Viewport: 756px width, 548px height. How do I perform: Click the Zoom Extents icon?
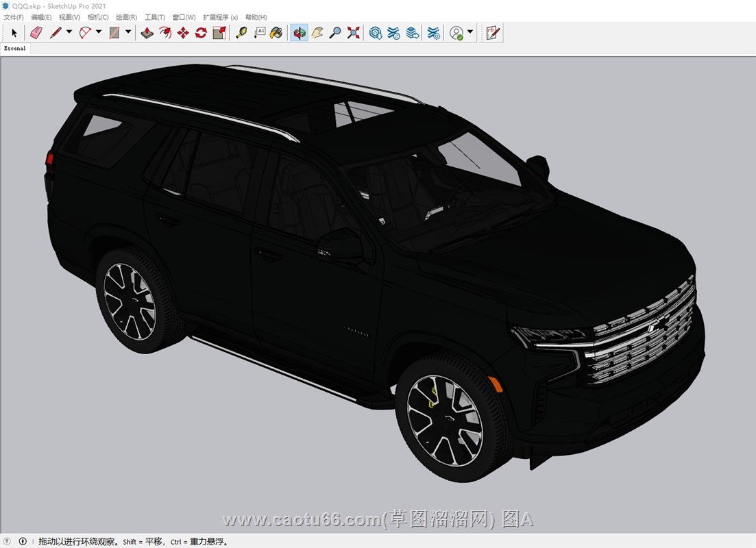click(x=353, y=32)
